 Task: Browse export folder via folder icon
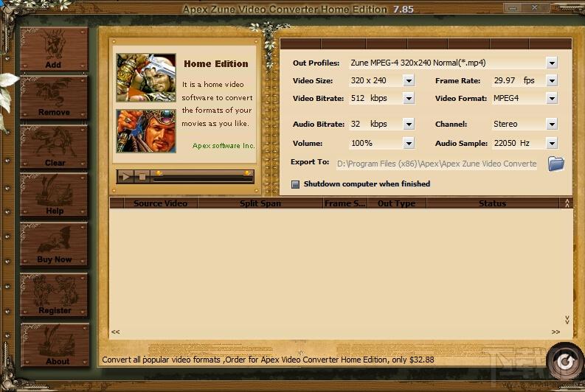click(x=555, y=164)
